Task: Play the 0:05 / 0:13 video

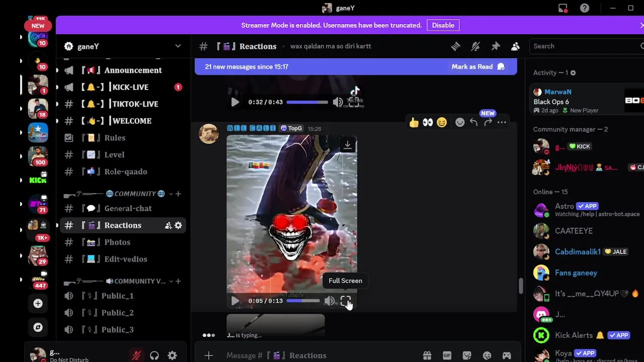Action: coord(235,301)
